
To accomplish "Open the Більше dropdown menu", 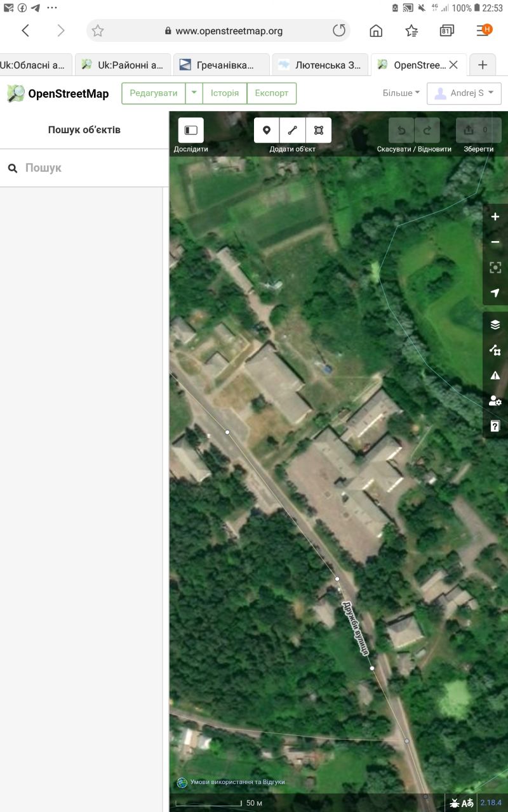I will 401,93.
